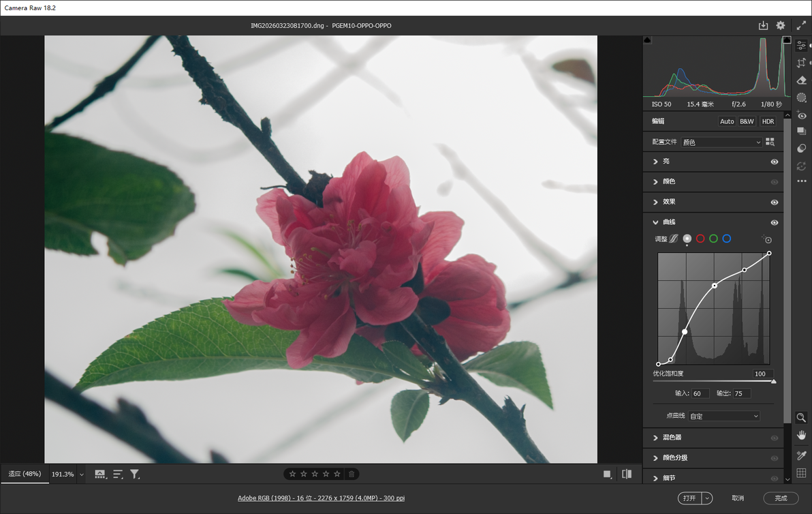The height and width of the screenshot is (514, 812).
Task: Expand the 颜色 panel
Action: pyautogui.click(x=655, y=182)
